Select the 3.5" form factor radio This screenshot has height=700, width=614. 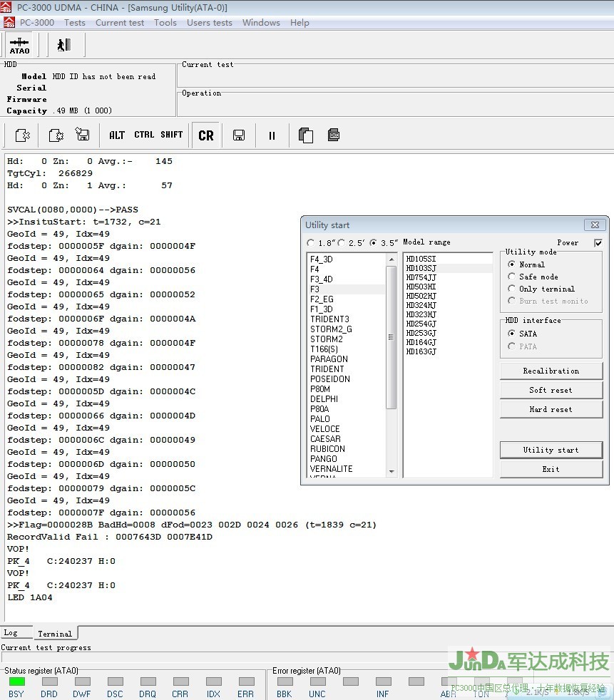click(x=373, y=243)
